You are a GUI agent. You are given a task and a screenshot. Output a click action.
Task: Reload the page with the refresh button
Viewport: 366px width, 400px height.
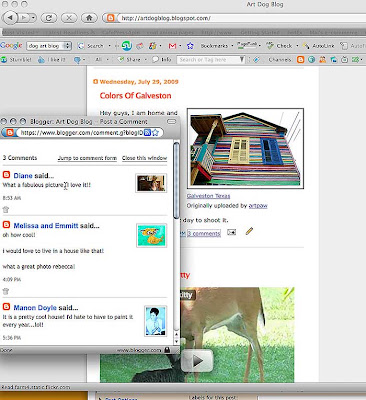[49, 18]
